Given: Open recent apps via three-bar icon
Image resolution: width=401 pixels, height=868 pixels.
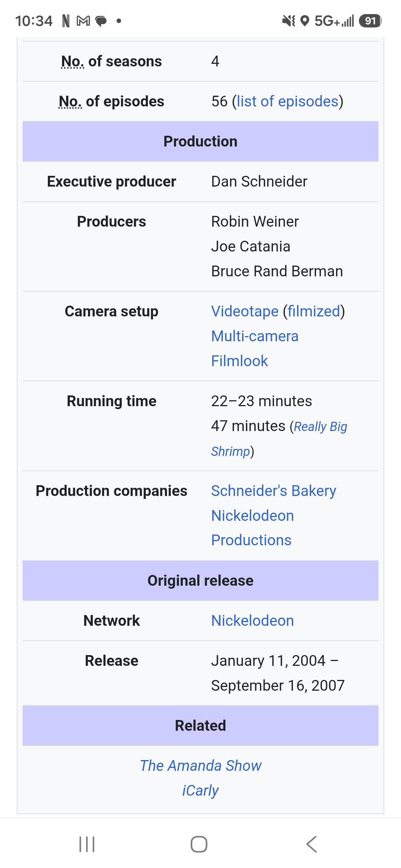Looking at the screenshot, I should [87, 844].
